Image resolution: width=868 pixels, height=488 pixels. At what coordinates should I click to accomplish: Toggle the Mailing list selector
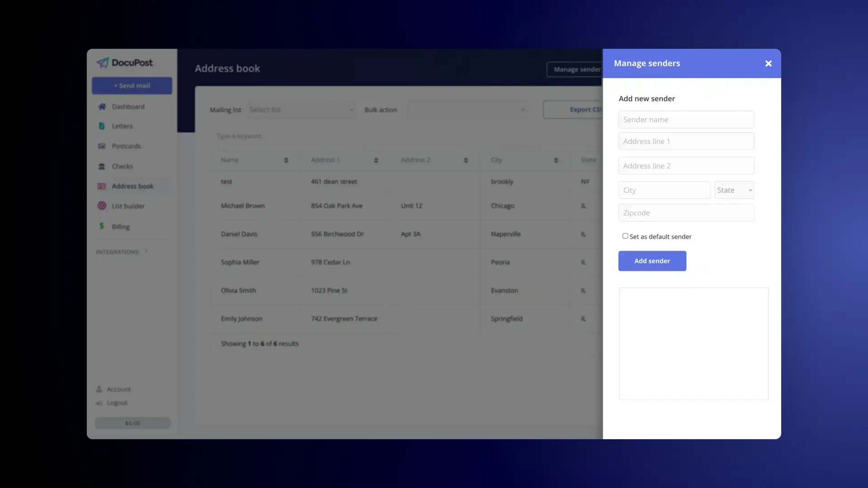click(301, 109)
